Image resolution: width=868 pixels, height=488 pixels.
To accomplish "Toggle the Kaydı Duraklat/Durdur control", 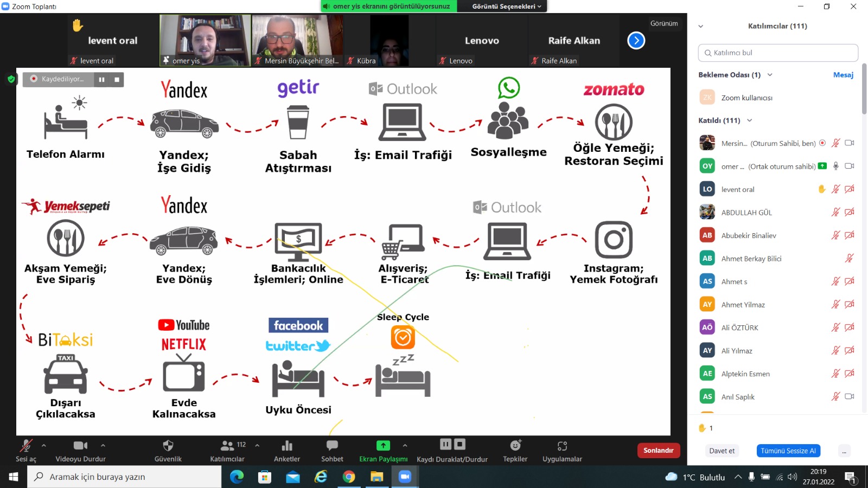I will [x=452, y=445].
